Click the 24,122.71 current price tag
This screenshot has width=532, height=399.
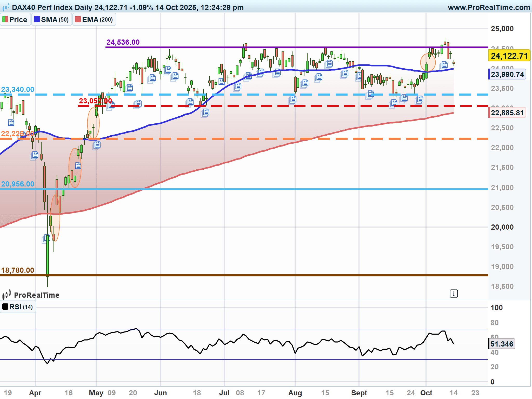509,56
